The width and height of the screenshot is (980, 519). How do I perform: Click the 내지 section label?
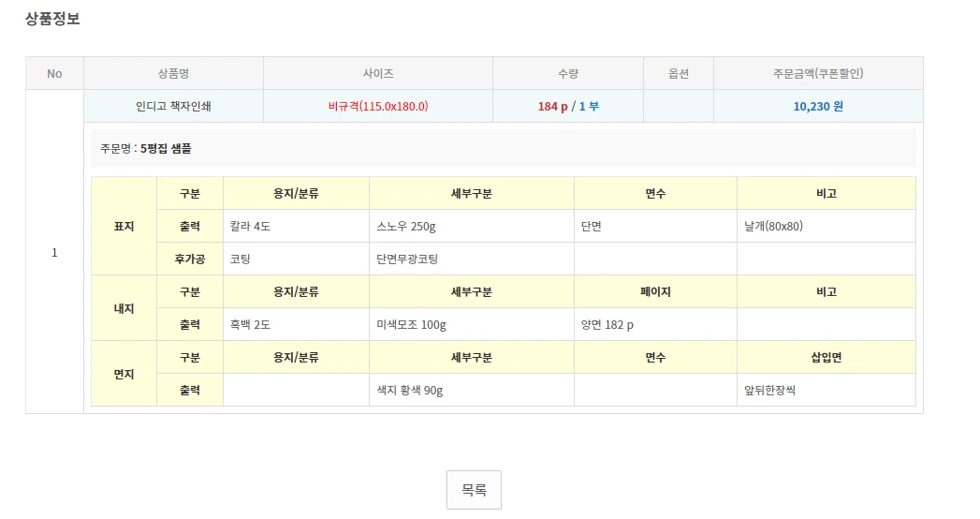[124, 308]
